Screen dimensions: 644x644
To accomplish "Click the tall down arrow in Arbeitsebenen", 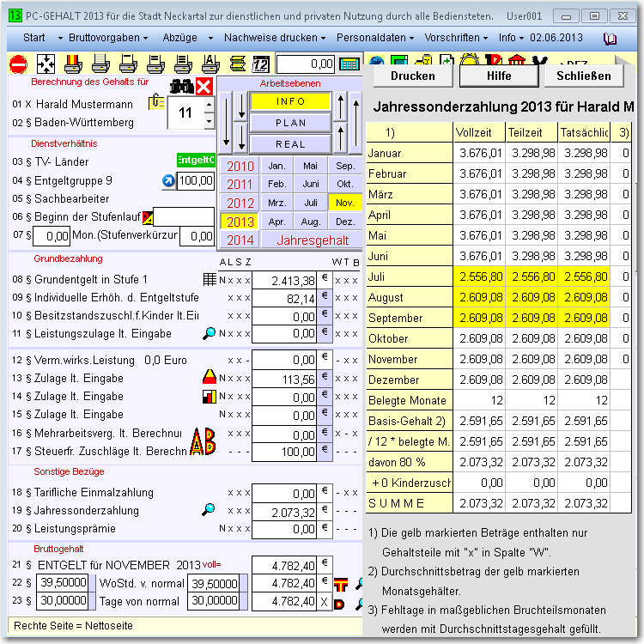I will pos(227,122).
